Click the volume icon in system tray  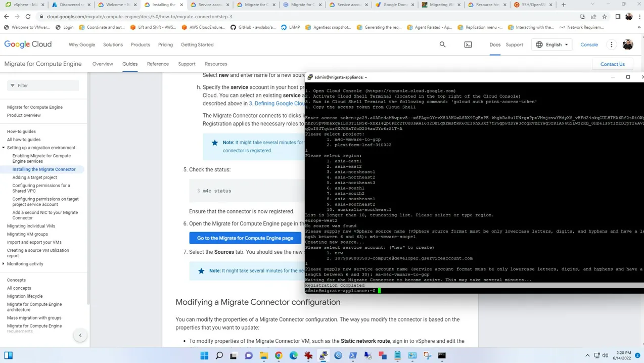(605, 355)
